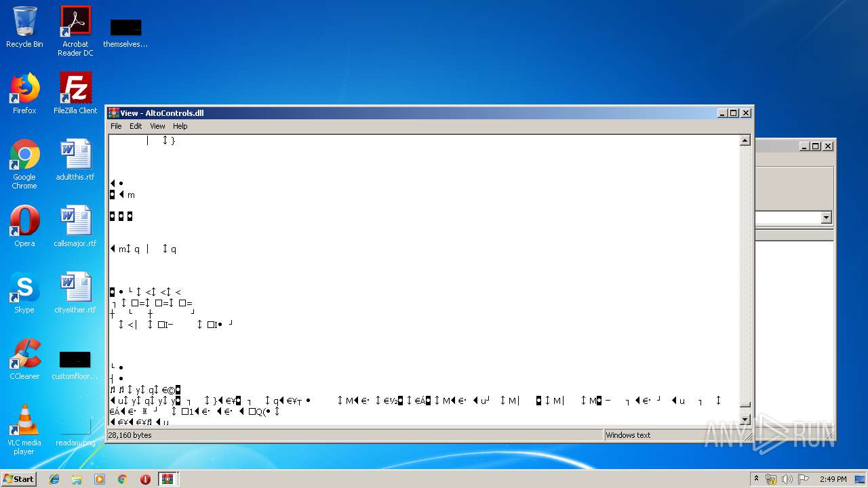
Task: Open the Recycle Bin desktop icon
Action: click(x=24, y=27)
